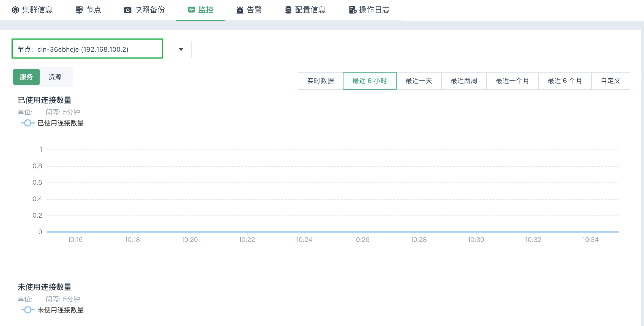Viewport: 644px width, 326px height.
Task: Expand the node selector dropdown arrow
Action: [x=181, y=49]
